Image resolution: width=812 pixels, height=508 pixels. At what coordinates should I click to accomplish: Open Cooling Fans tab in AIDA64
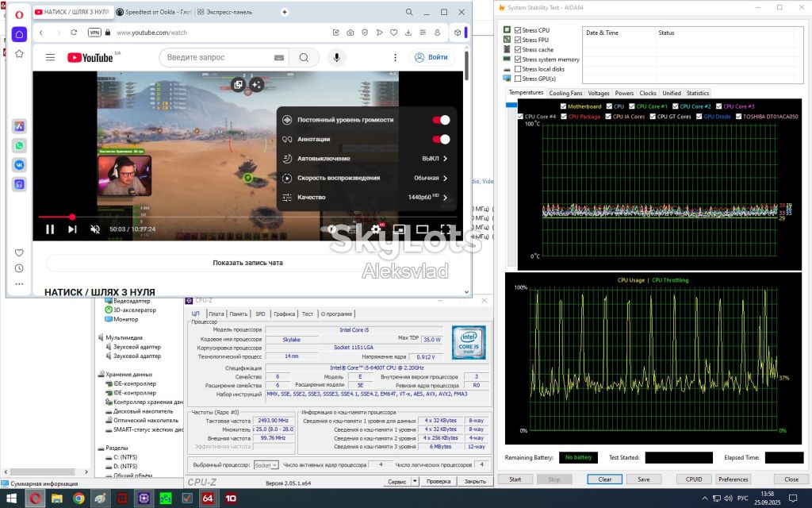pos(565,94)
